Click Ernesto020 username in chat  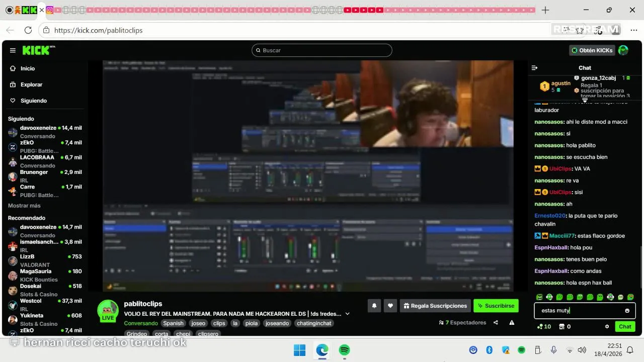coord(550,216)
